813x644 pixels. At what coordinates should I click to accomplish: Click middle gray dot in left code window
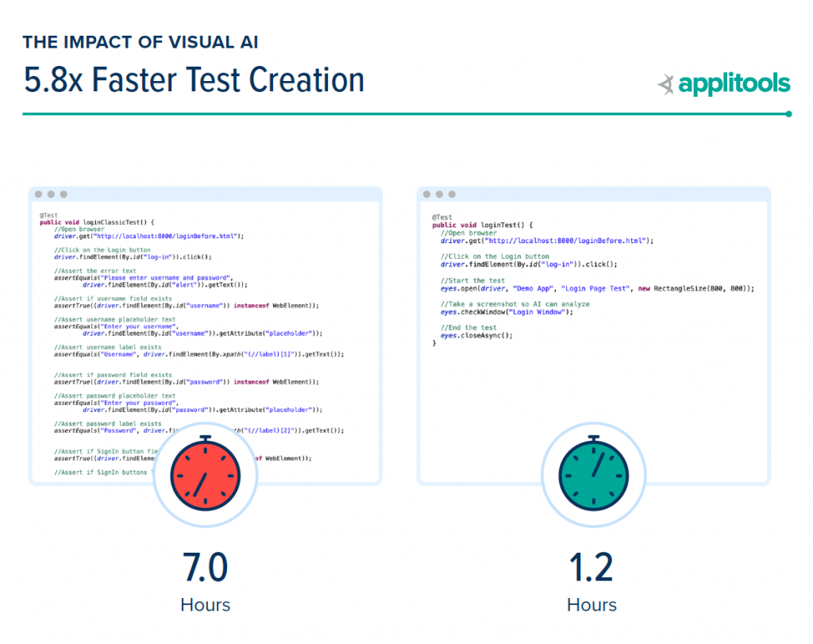click(x=51, y=195)
